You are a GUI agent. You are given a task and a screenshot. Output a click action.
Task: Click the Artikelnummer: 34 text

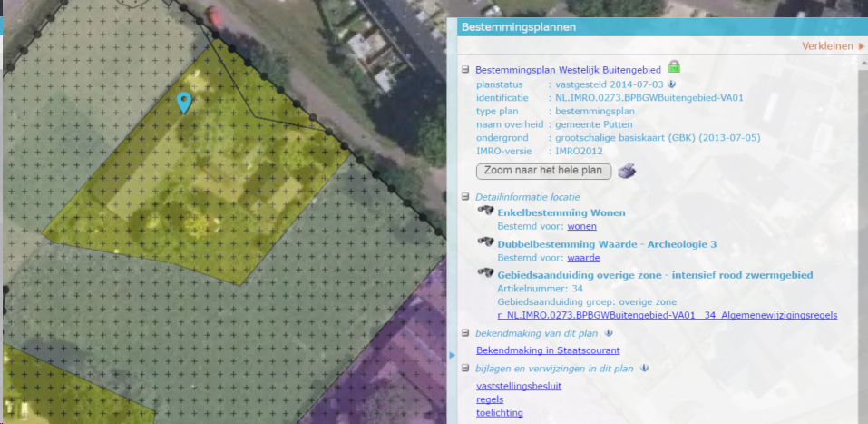point(541,289)
